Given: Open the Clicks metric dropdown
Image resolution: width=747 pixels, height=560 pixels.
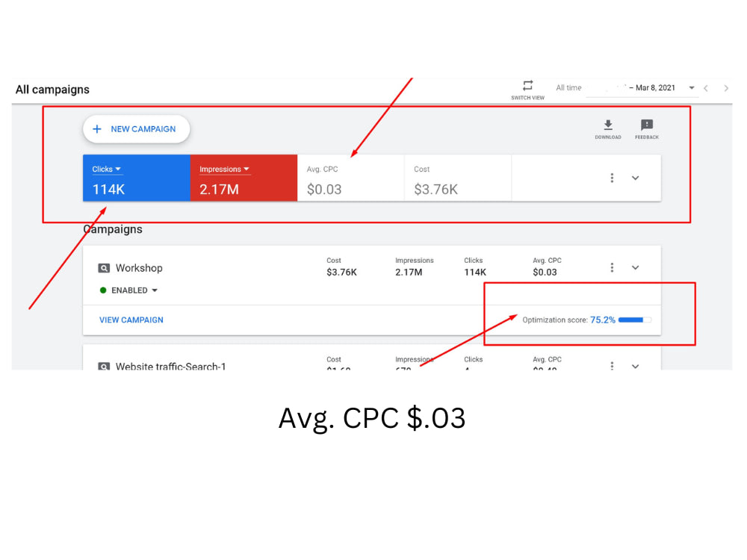Looking at the screenshot, I should (x=106, y=169).
